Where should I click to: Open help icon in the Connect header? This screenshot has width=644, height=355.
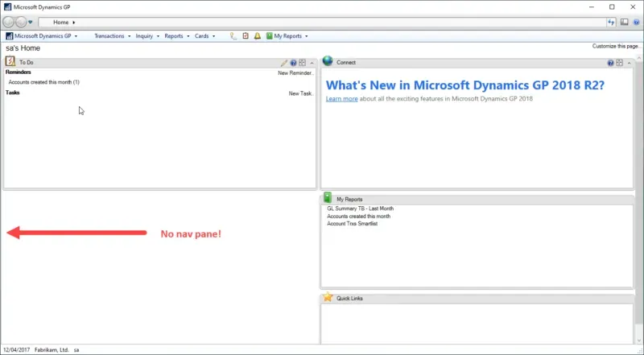point(610,62)
